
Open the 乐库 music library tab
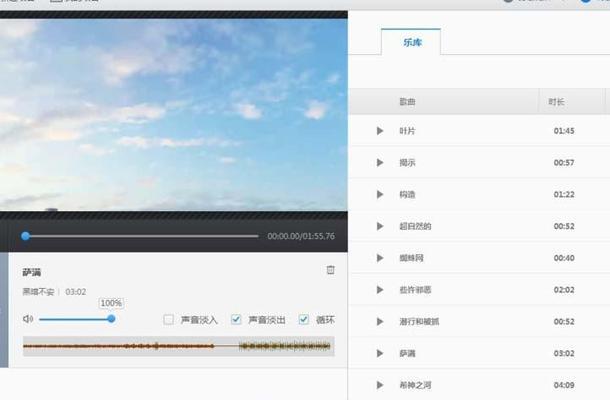(411, 42)
